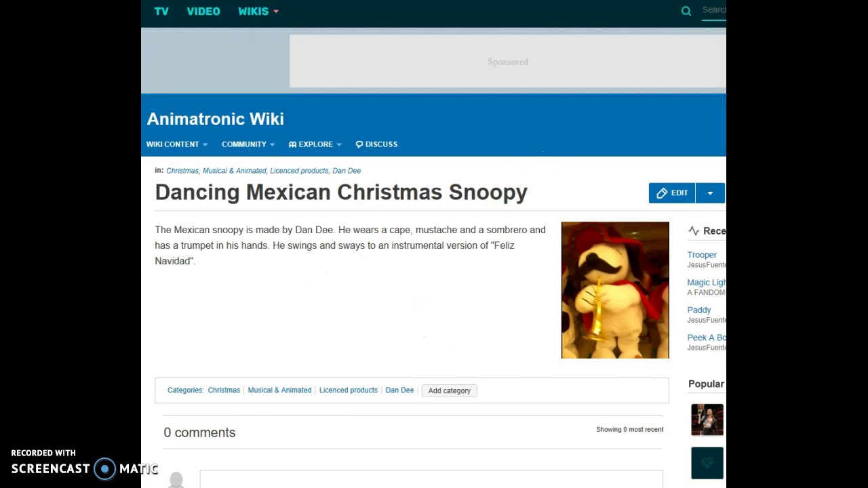Open the TV section link
The width and height of the screenshot is (868, 488).
161,12
